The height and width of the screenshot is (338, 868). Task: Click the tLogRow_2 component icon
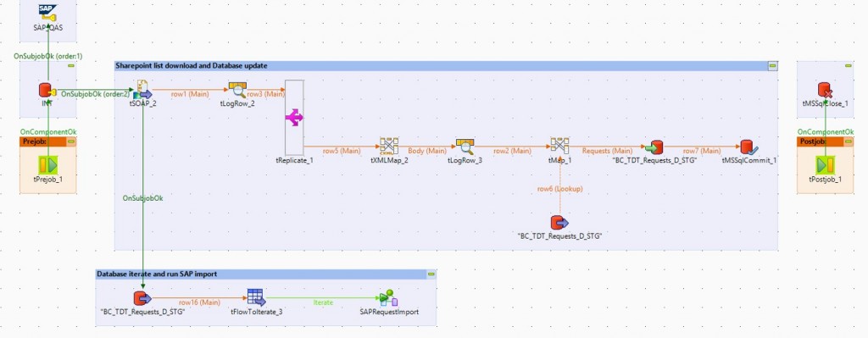click(237, 90)
